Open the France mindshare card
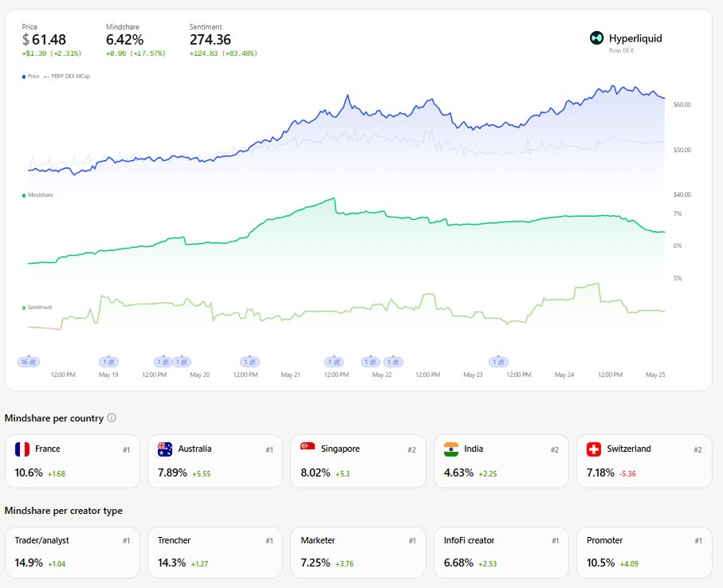The height and width of the screenshot is (588, 723). 73,461
